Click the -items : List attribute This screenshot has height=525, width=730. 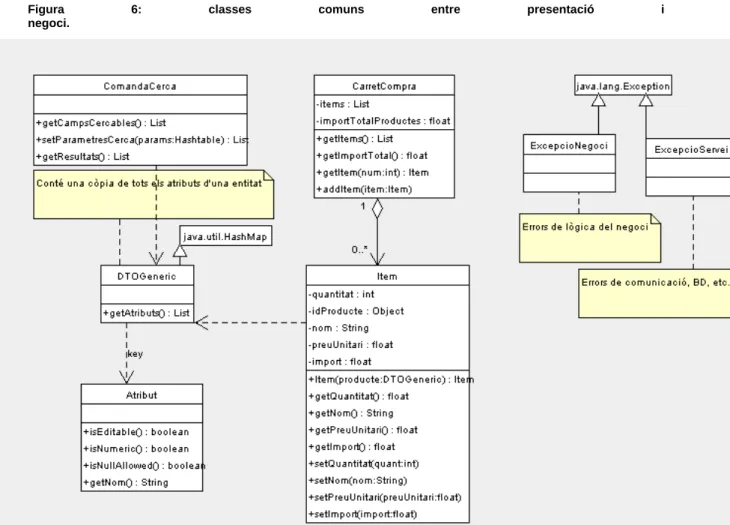pyautogui.click(x=343, y=104)
